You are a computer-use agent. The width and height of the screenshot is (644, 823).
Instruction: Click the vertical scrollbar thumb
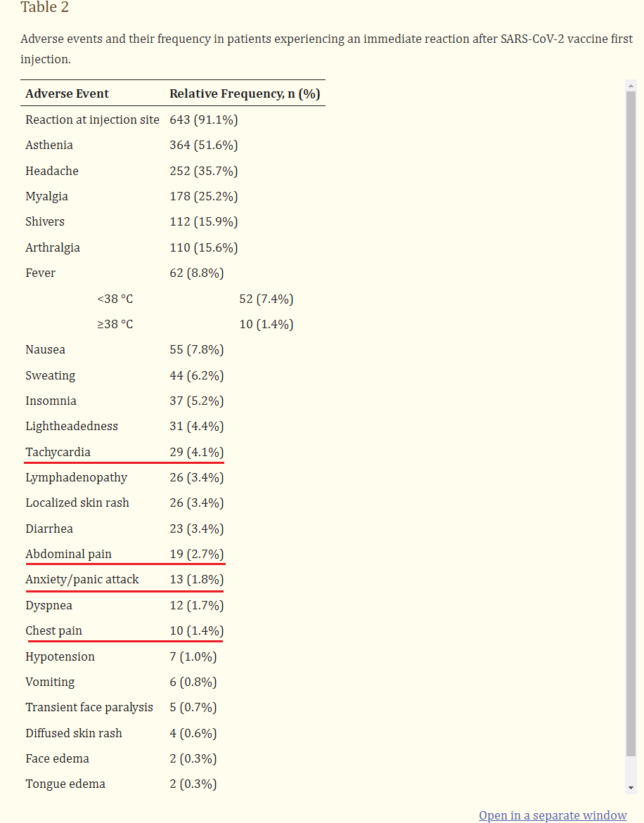631,424
